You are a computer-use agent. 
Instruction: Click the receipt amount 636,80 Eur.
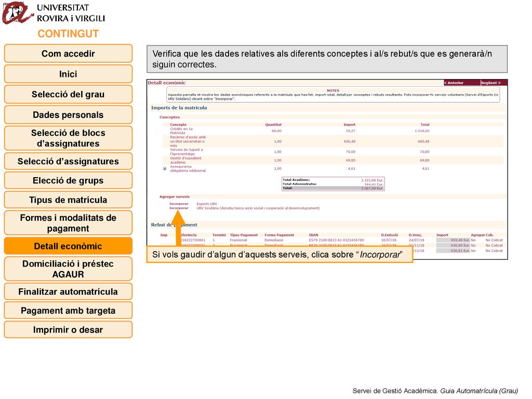[460, 245]
